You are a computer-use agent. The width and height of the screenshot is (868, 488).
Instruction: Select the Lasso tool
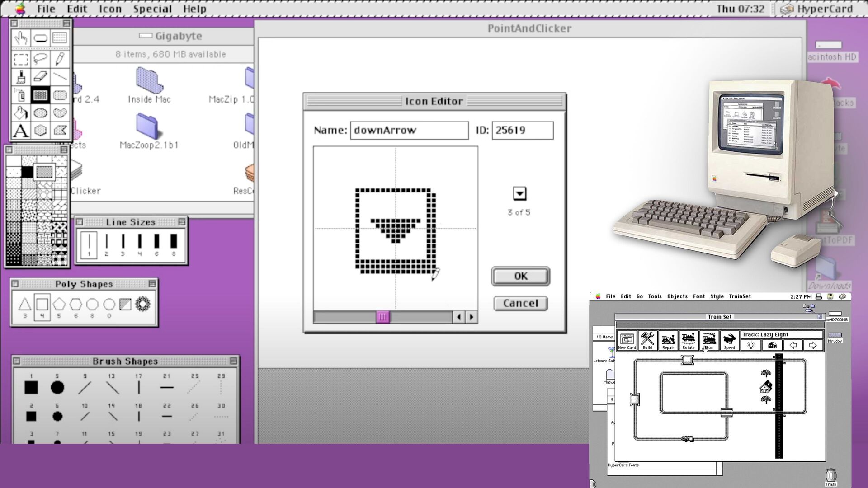(41, 59)
